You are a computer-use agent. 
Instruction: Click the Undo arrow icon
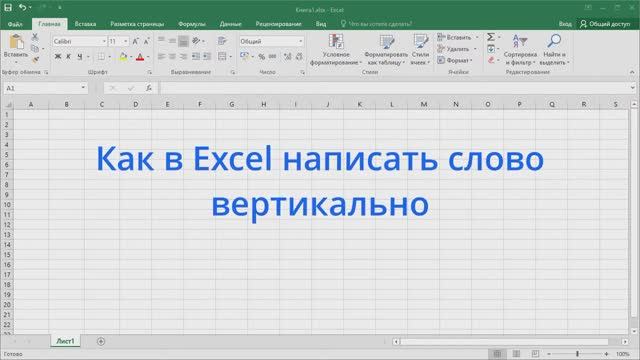[x=22, y=7]
